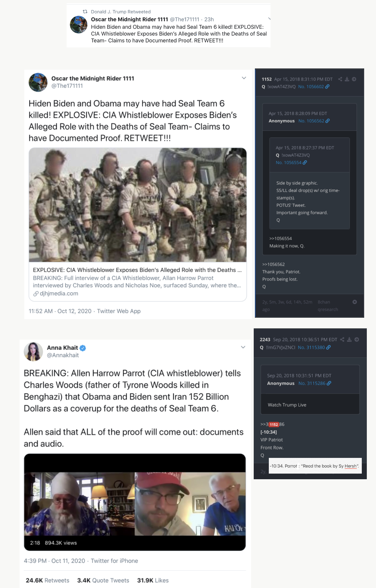
Task: Open the retweeted tweet's chevron menu
Action: tap(269, 19)
